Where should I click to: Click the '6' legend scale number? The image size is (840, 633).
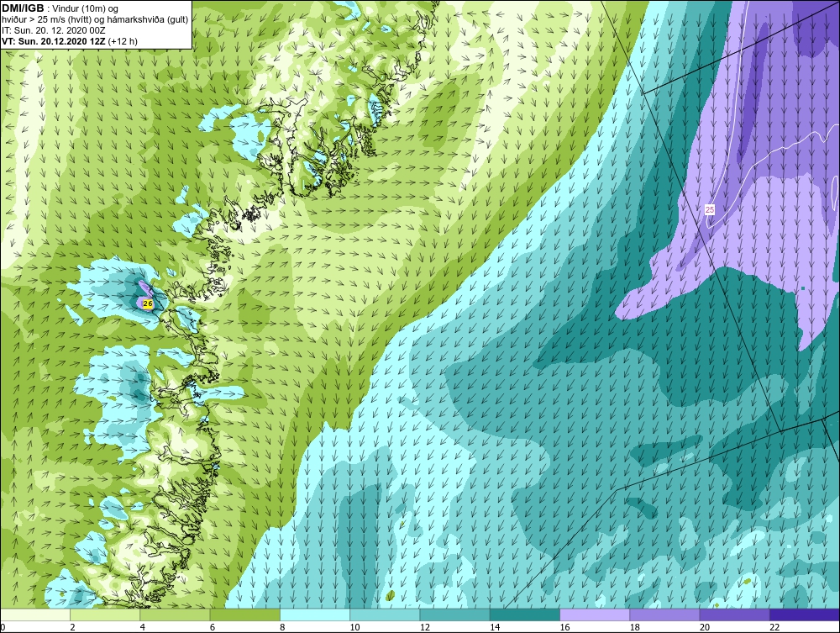pyautogui.click(x=213, y=627)
